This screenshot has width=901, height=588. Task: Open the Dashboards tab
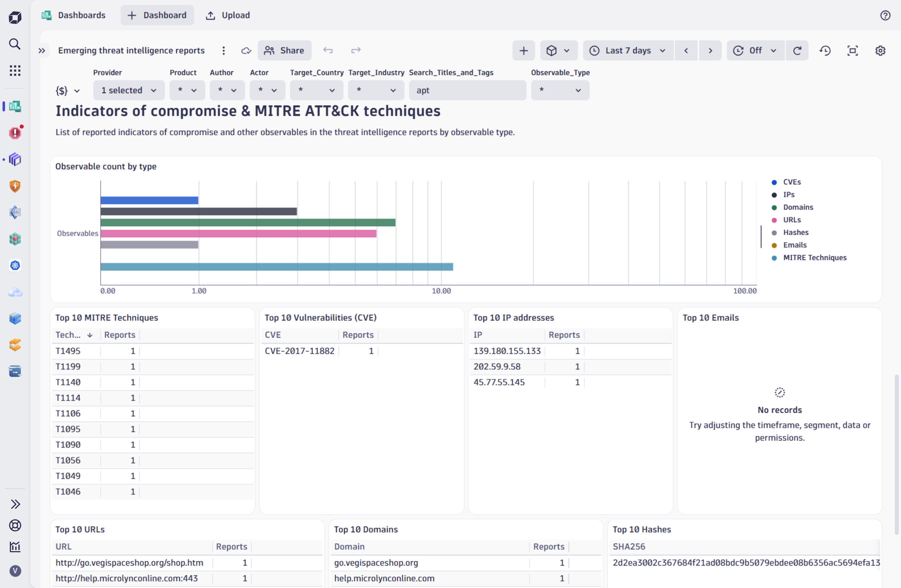pos(73,15)
